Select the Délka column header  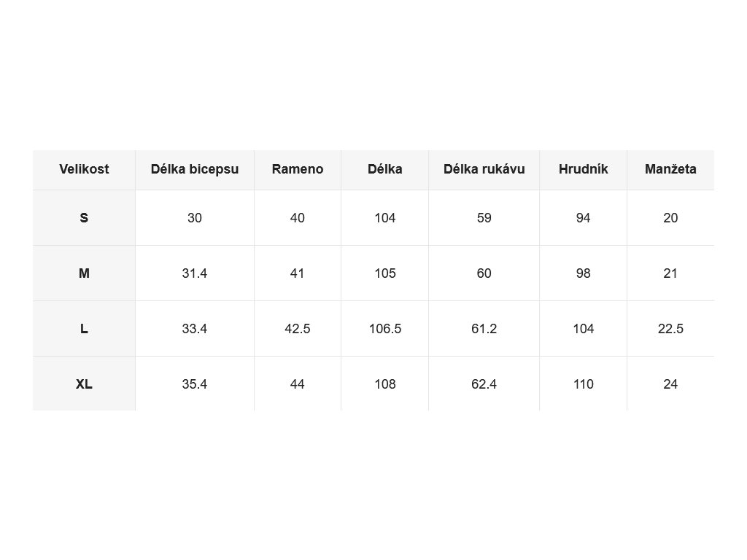[x=385, y=169]
